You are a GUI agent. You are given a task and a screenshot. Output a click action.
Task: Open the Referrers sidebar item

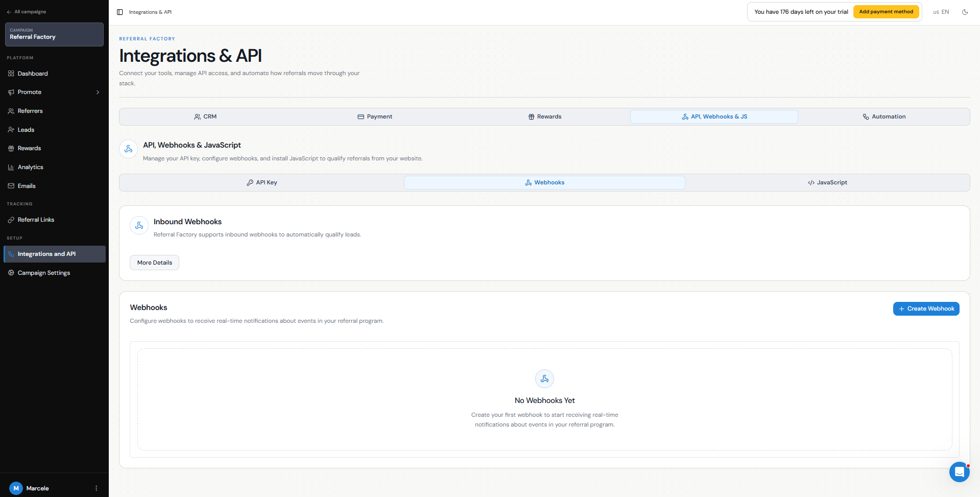click(x=54, y=111)
